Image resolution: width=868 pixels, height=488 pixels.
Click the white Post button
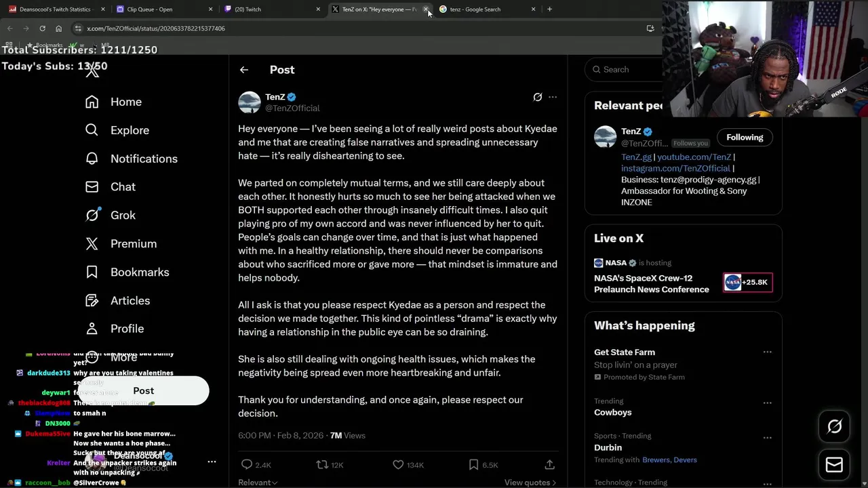[143, 391]
